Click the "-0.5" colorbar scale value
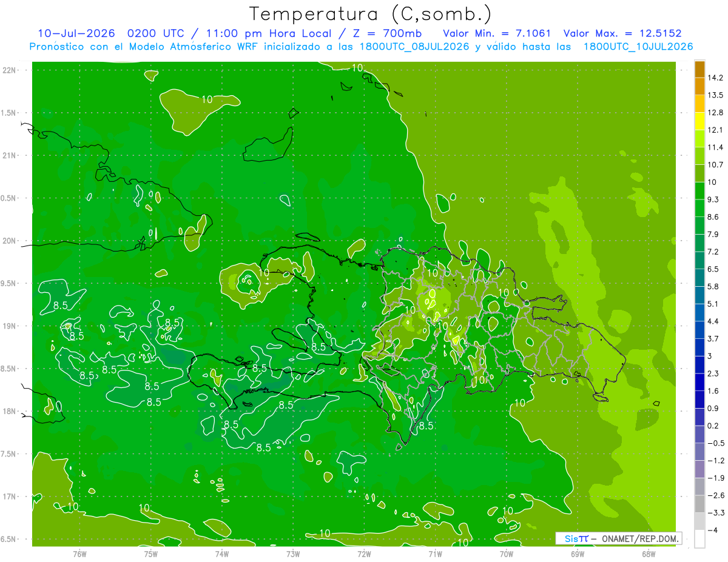 (716, 443)
